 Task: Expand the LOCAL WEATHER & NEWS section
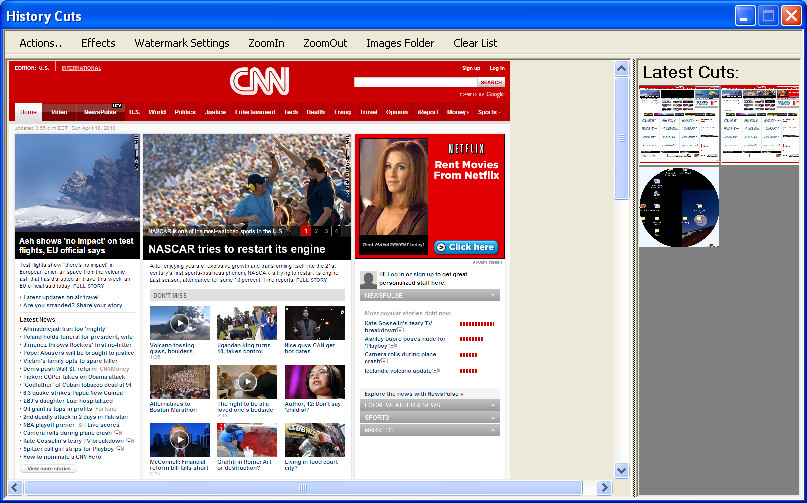(x=430, y=405)
